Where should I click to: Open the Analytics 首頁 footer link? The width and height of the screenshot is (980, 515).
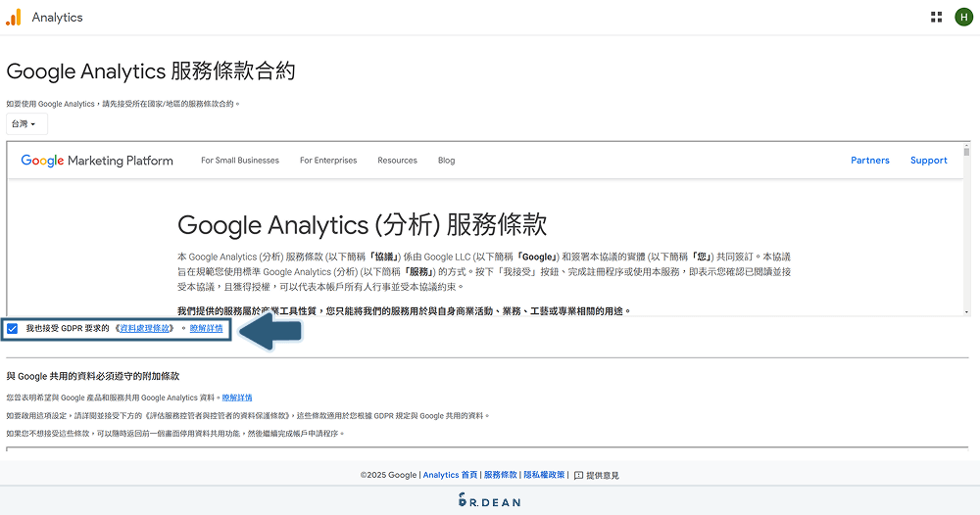coord(450,475)
